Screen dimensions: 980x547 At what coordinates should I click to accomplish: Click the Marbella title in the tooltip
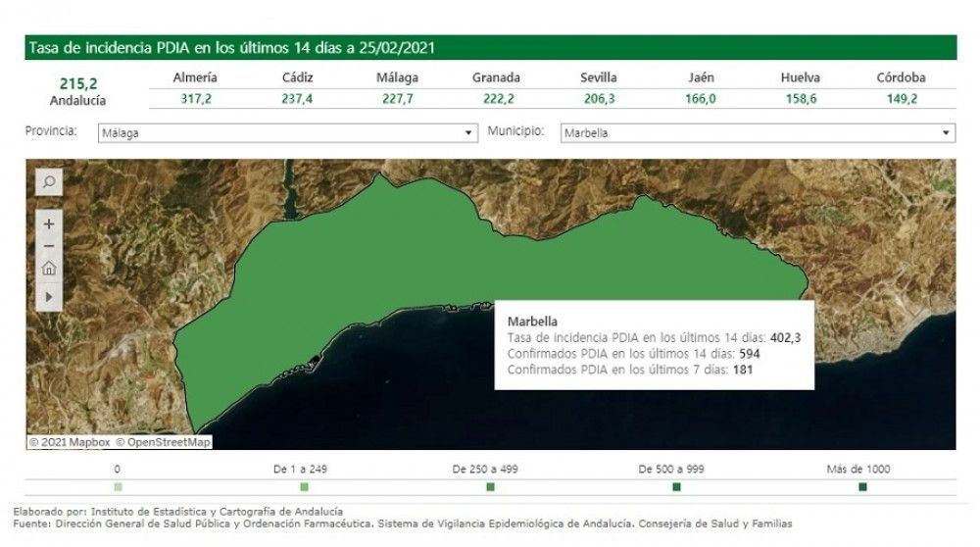(x=532, y=322)
